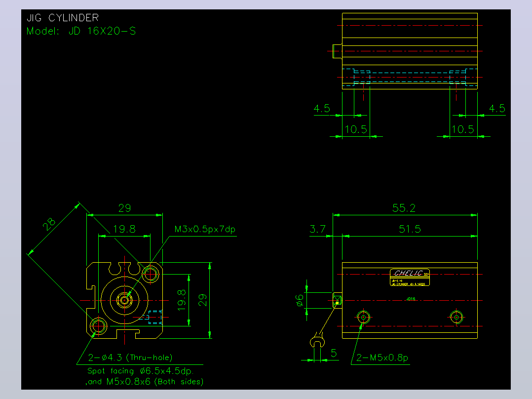Image resolution: width=532 pixels, height=399 pixels.
Task: Select the '10.5' dimension under the right port
Action: point(463,129)
